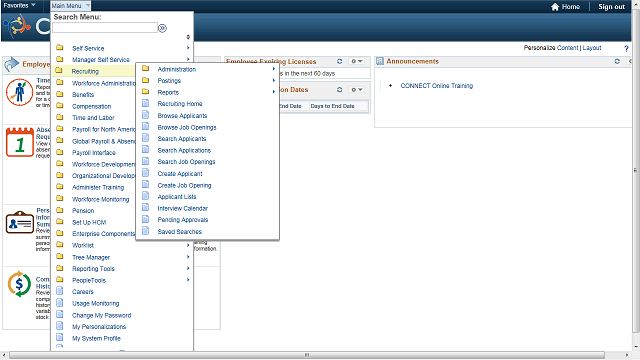This screenshot has height=360, width=640.
Task: Open the CONNECT Online Training link
Action: [x=437, y=86]
